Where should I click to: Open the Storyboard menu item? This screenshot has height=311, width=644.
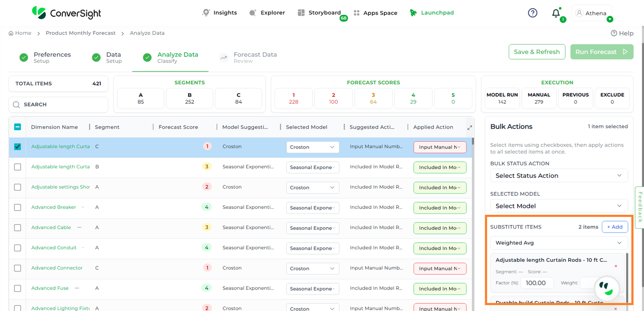[319, 13]
